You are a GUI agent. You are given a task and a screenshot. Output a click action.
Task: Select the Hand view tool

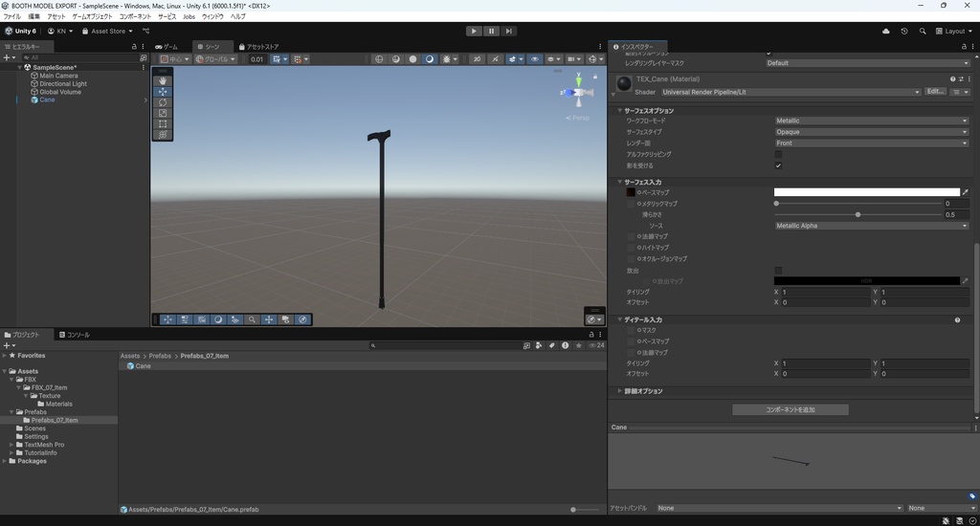click(x=163, y=80)
